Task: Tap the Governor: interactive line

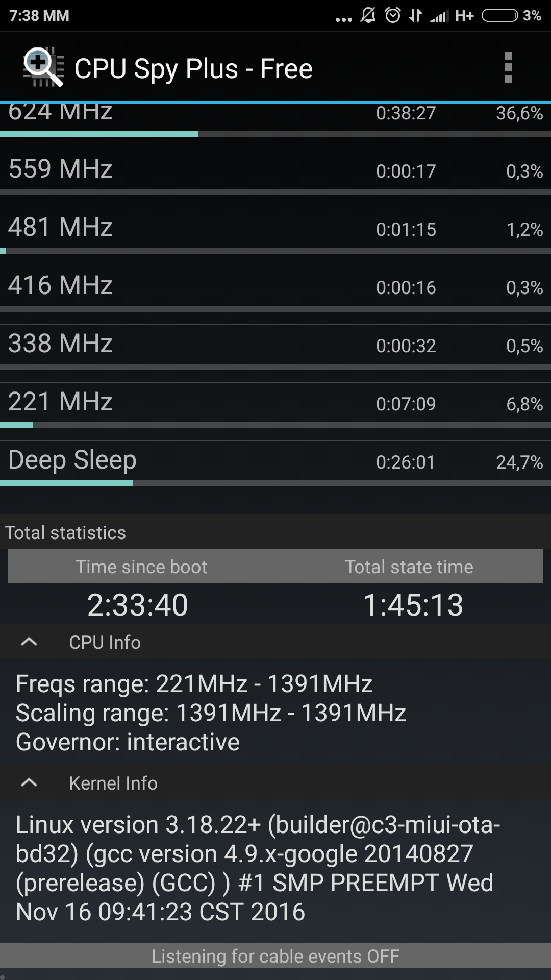Action: [128, 742]
